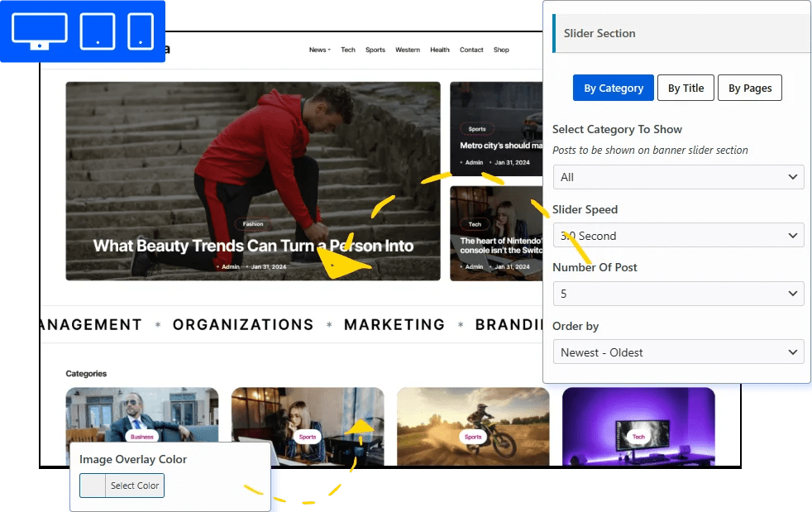Viewport: 812px width, 512px height.
Task: Open the Western menu item
Action: pyautogui.click(x=408, y=50)
